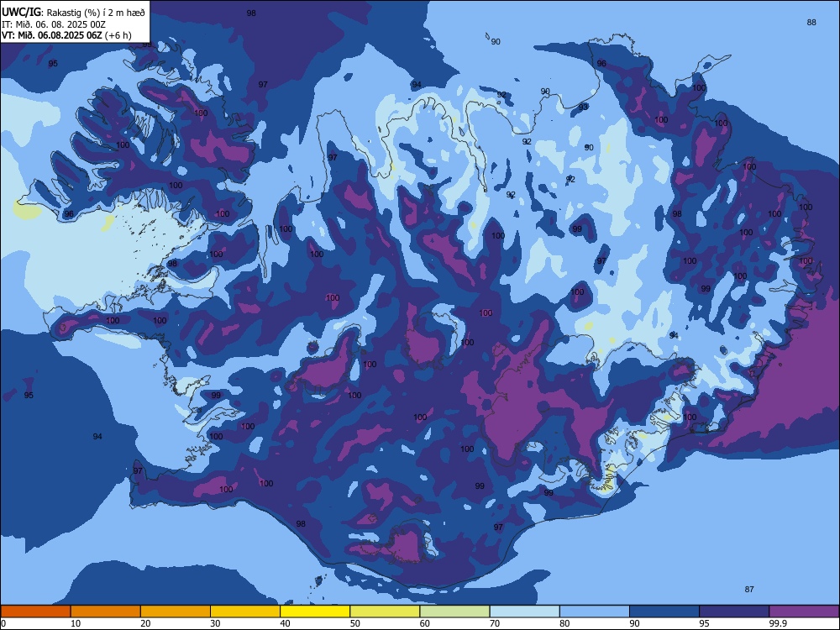Image resolution: width=840 pixels, height=630 pixels.
Task: Select the bright yellow 40–50 legend swatch
Action: tap(315, 612)
